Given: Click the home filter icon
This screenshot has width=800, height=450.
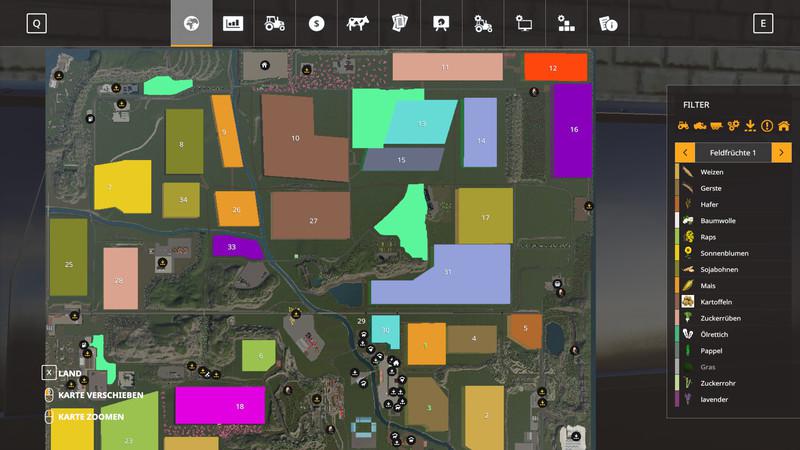Looking at the screenshot, I should click(783, 126).
